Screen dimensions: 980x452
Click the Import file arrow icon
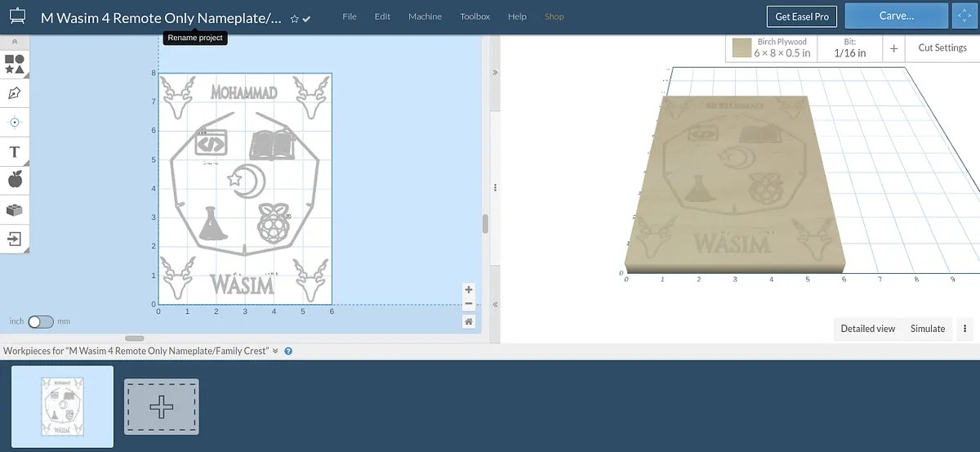pos(15,239)
